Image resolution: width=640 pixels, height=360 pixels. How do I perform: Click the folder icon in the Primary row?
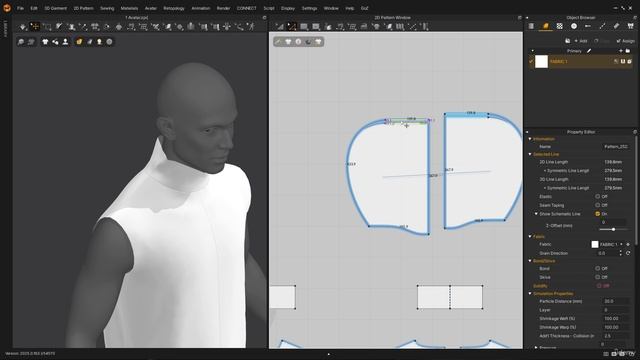coord(628,51)
